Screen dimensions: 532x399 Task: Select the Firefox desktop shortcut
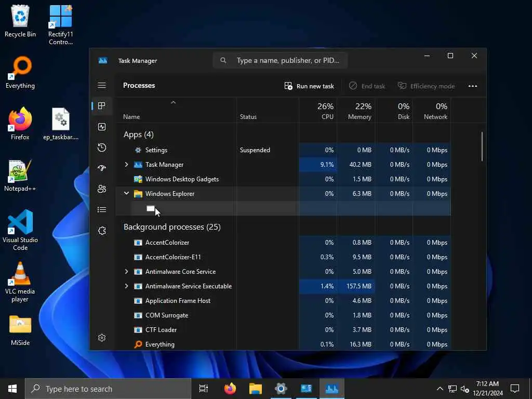tap(20, 124)
